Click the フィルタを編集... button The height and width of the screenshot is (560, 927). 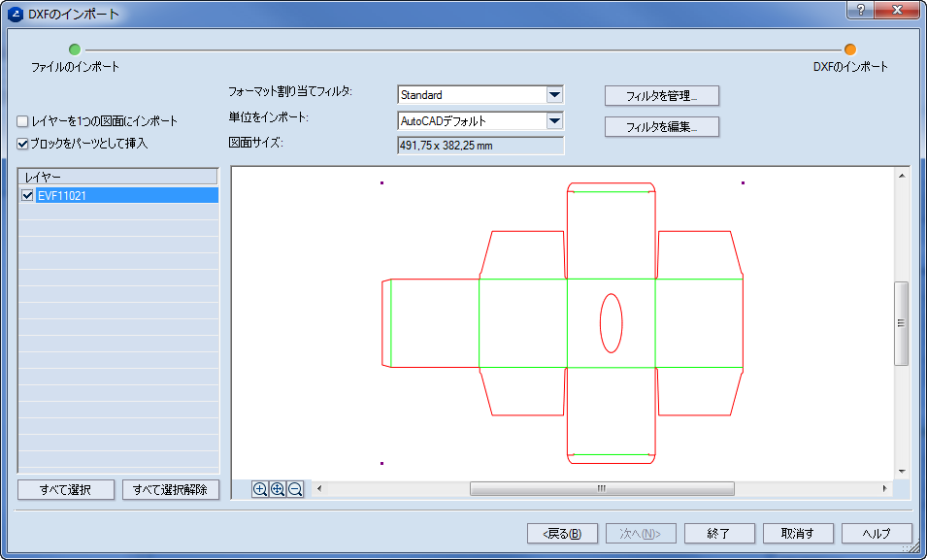tap(662, 126)
